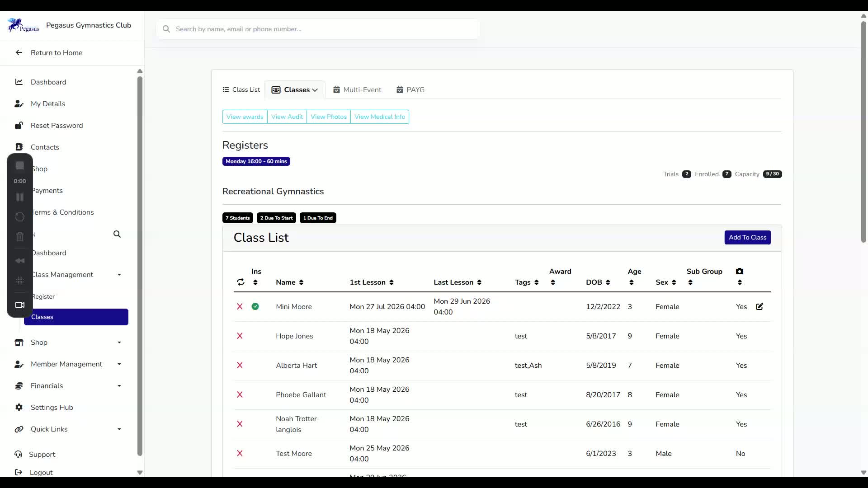Click the edit icon for Mini Moore
The image size is (868, 488).
point(759,306)
